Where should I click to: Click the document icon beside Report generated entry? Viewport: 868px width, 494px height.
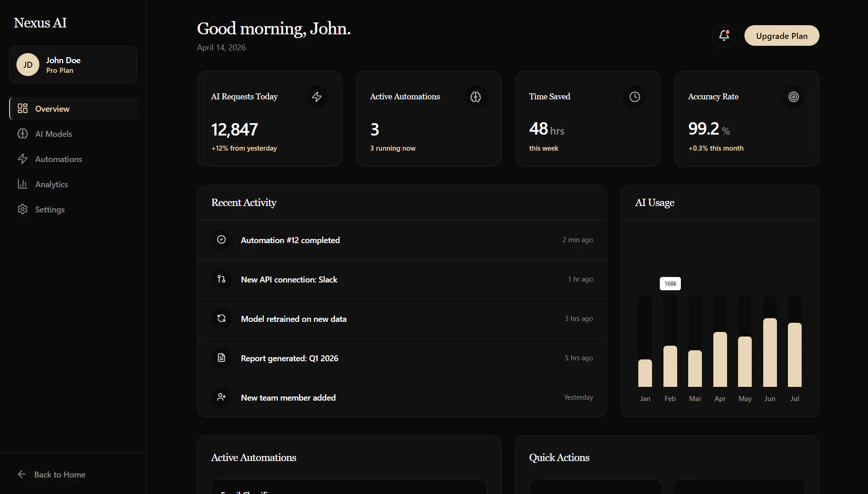(x=221, y=358)
